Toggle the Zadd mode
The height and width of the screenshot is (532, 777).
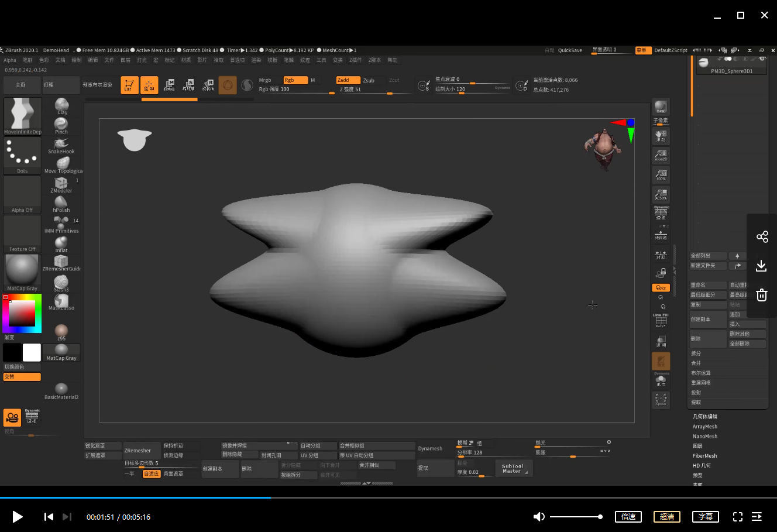pos(348,80)
